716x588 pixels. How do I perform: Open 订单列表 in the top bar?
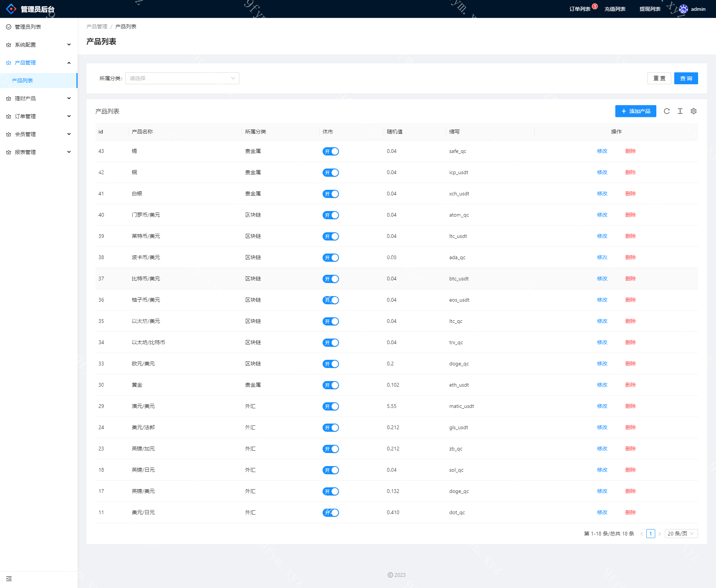coord(580,9)
